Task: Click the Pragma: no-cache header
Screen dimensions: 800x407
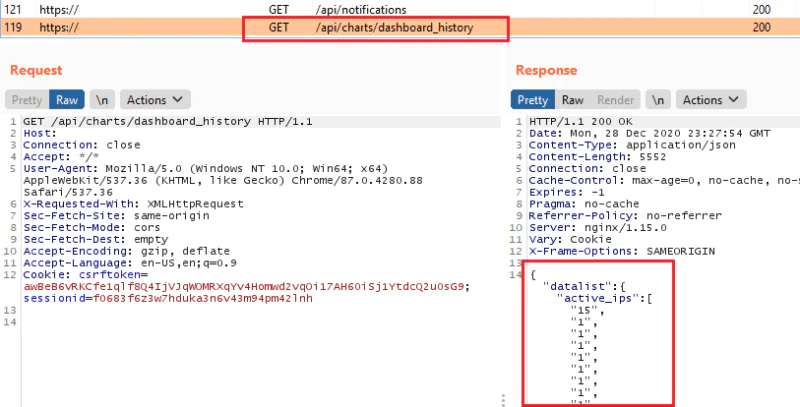Action: click(584, 204)
